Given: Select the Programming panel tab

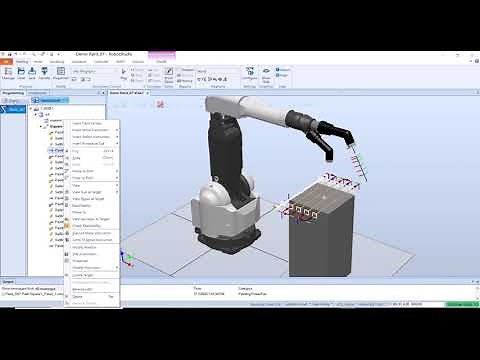Looking at the screenshot, I should click(13, 93).
